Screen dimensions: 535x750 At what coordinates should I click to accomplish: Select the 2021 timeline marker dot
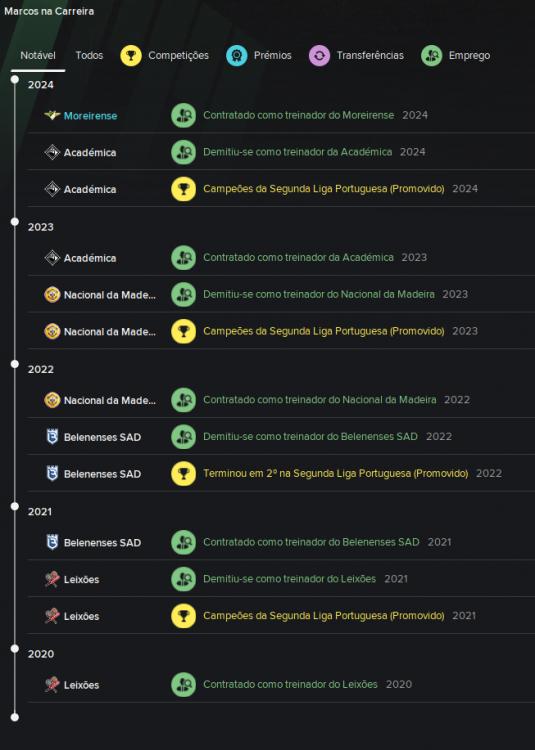15,506
